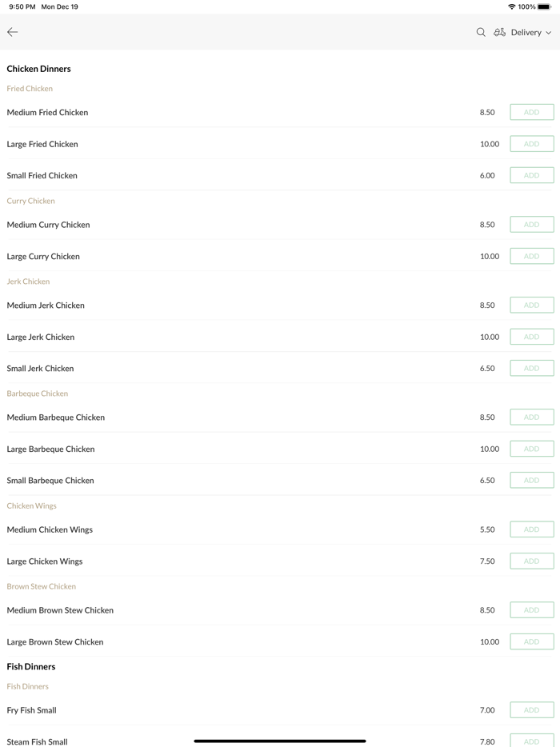This screenshot has height=747, width=560.
Task: Check the Wi-Fi status icon
Action: 512,6
